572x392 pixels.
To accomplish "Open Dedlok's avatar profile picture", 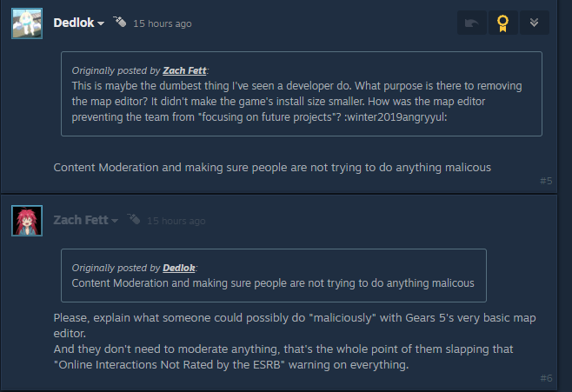I will (27, 23).
